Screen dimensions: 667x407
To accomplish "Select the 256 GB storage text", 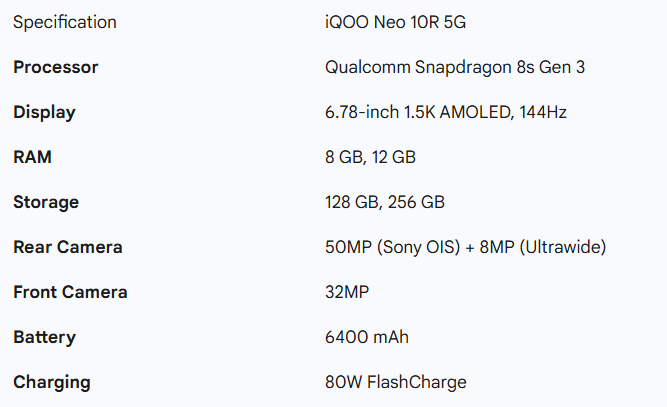I will [416, 202].
